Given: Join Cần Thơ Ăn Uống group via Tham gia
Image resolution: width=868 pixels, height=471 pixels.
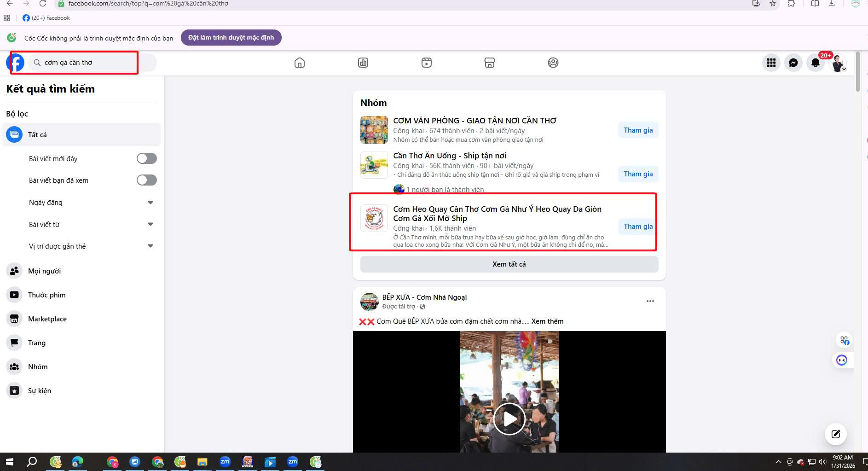Looking at the screenshot, I should 638,174.
